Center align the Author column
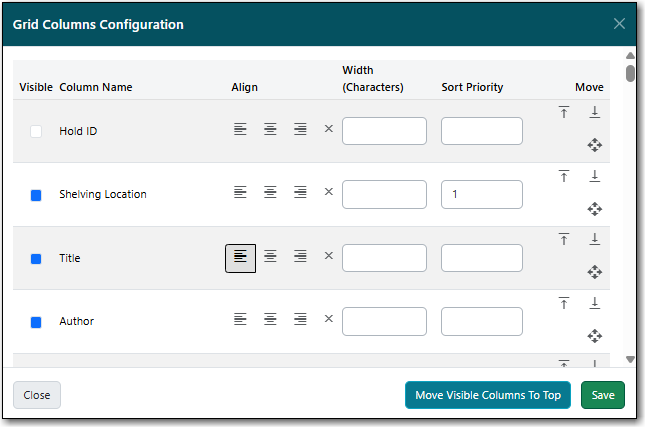Viewport: 645px width, 427px height. (x=270, y=319)
